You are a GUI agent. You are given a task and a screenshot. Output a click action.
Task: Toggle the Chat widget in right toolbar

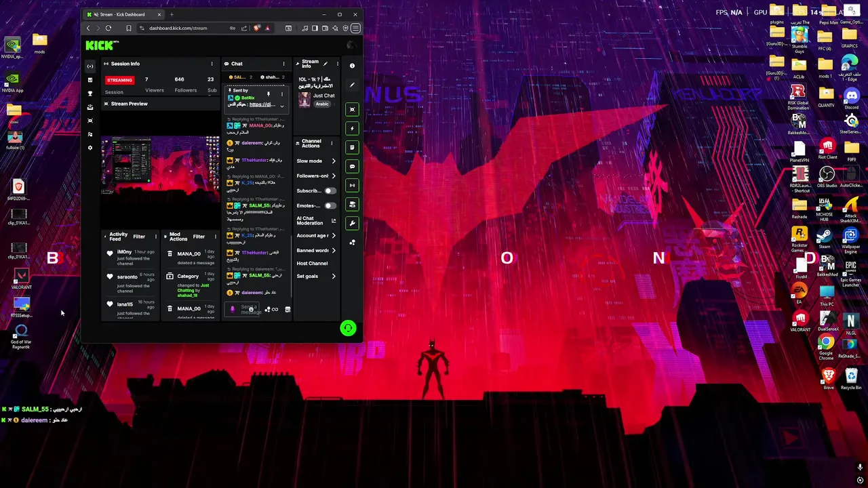pos(352,166)
